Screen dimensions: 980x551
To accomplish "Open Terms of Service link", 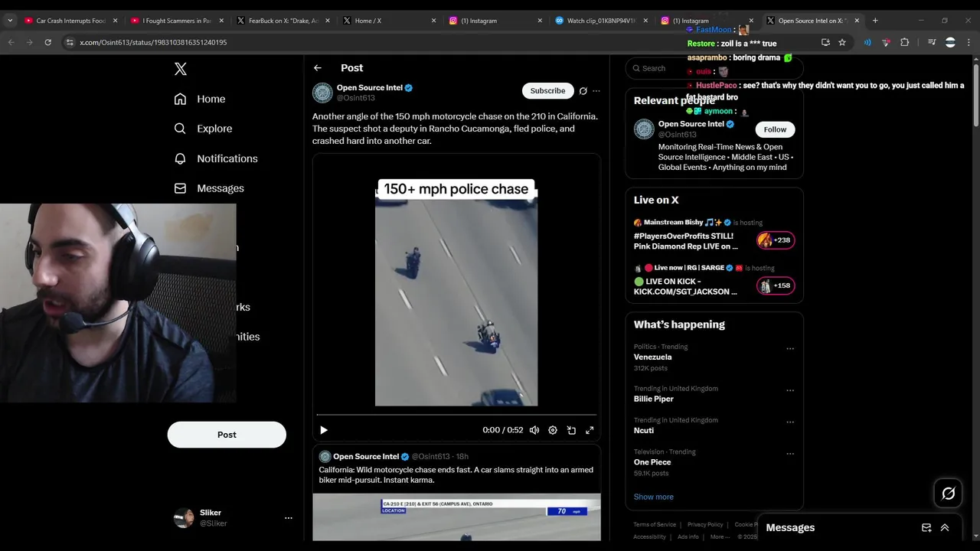I will tap(655, 524).
